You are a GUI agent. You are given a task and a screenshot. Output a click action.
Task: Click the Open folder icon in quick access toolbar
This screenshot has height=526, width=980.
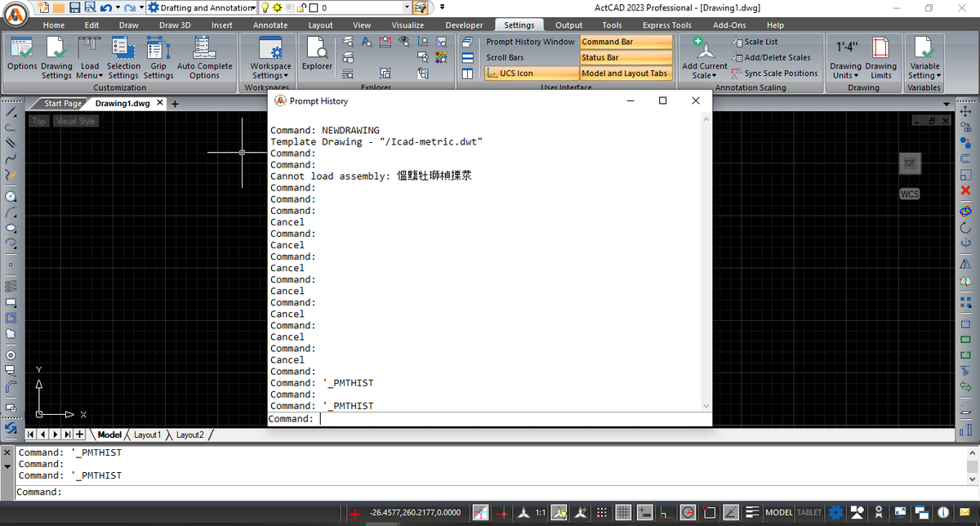point(59,7)
